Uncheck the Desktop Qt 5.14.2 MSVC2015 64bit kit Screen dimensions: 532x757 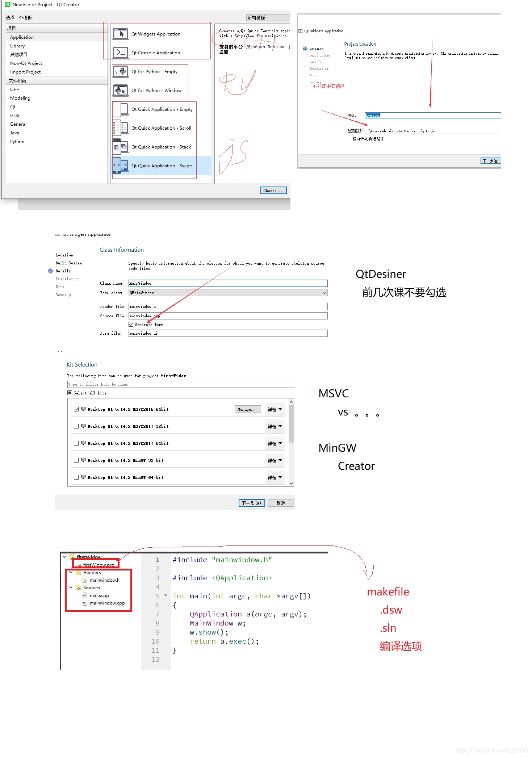tap(76, 409)
